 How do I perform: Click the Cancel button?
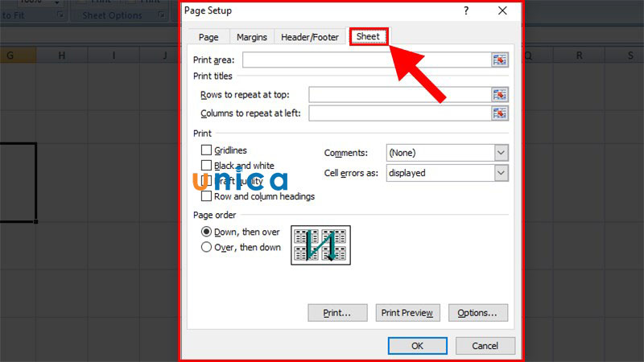click(485, 346)
